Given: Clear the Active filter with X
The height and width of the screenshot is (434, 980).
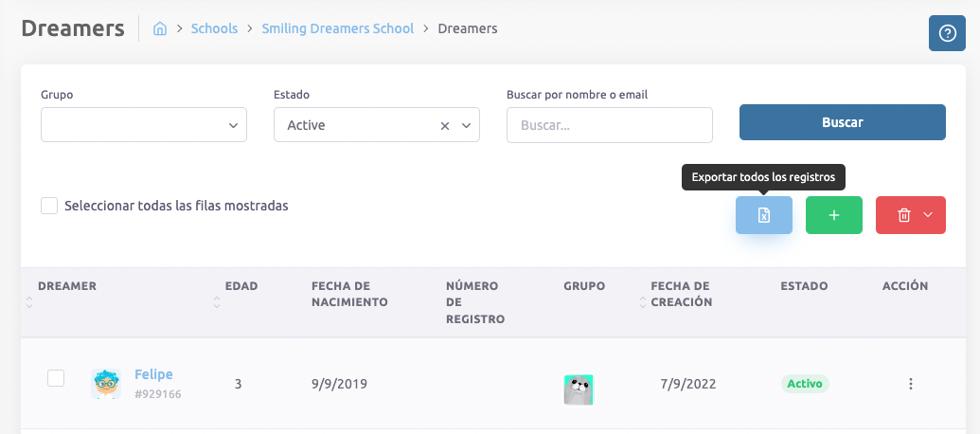Looking at the screenshot, I should pyautogui.click(x=445, y=125).
